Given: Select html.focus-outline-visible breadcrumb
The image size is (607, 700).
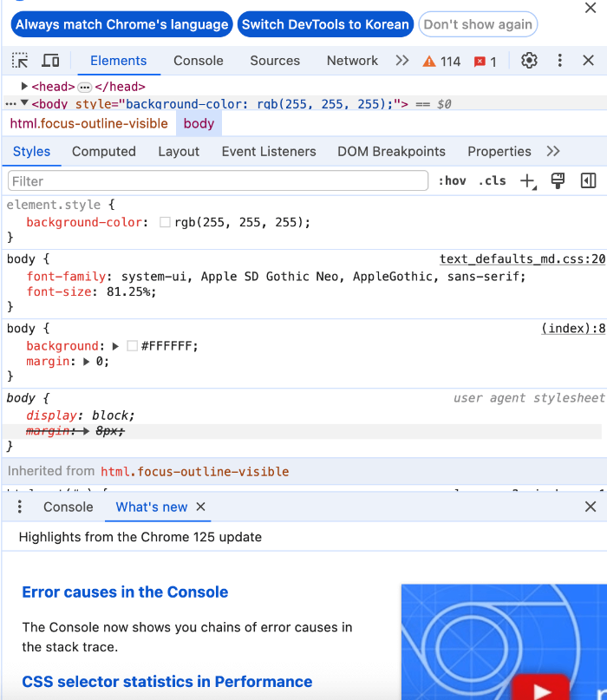Looking at the screenshot, I should click(88, 123).
